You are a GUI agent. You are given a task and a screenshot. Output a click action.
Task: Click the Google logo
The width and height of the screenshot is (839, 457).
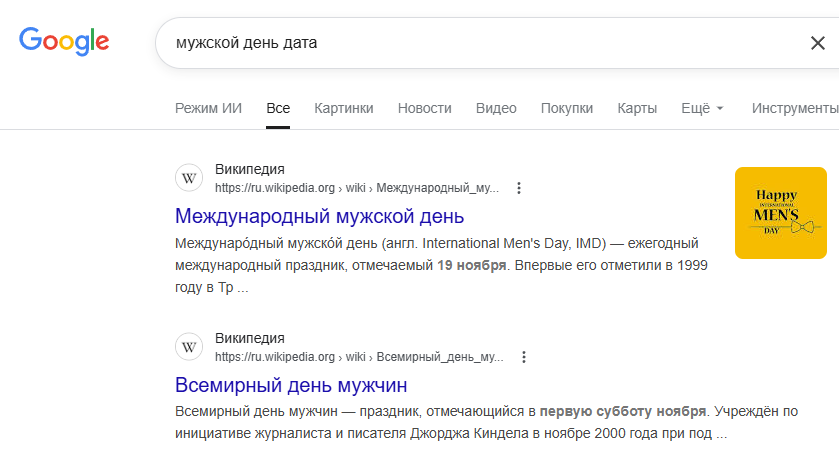tap(64, 41)
